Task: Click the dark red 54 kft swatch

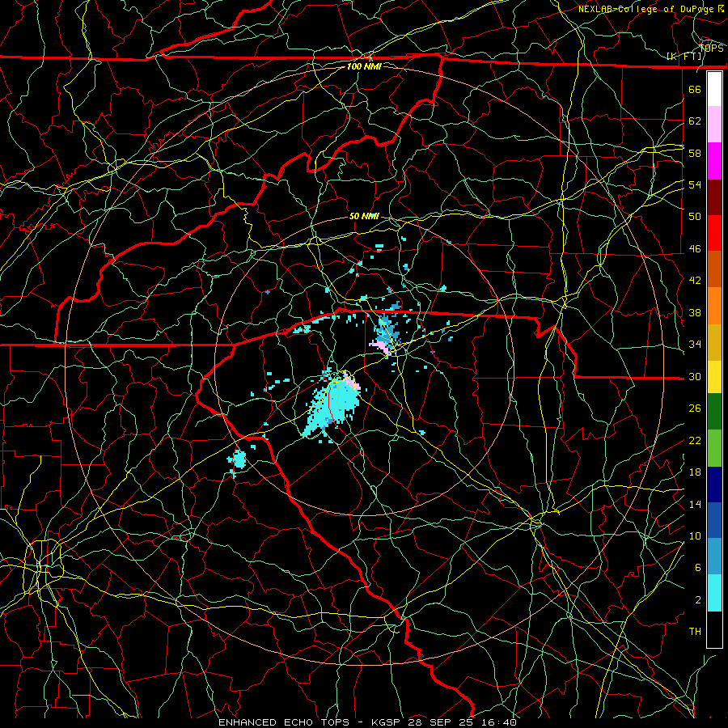Action: click(x=714, y=197)
